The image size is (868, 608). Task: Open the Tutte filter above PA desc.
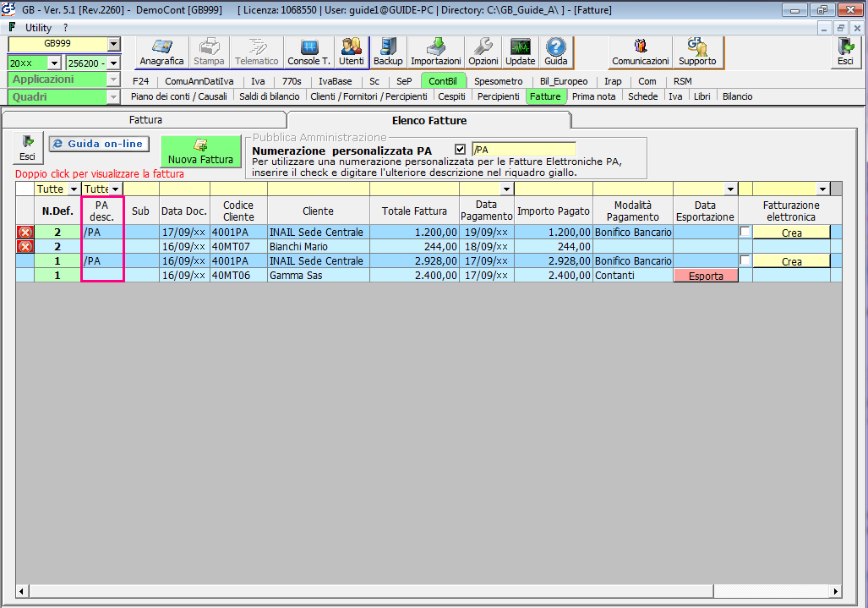[115, 189]
